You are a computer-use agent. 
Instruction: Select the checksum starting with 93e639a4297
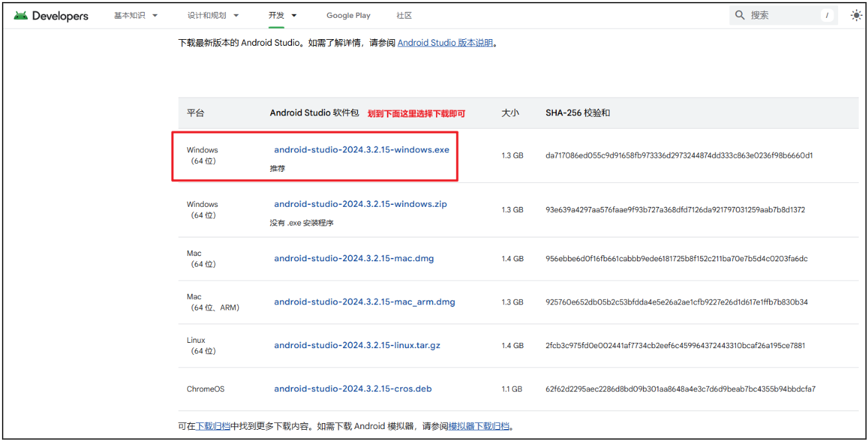pyautogui.click(x=675, y=210)
